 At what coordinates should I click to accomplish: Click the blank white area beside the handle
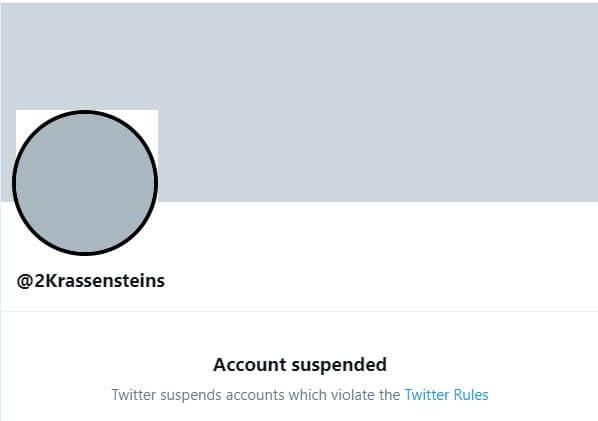point(381,281)
